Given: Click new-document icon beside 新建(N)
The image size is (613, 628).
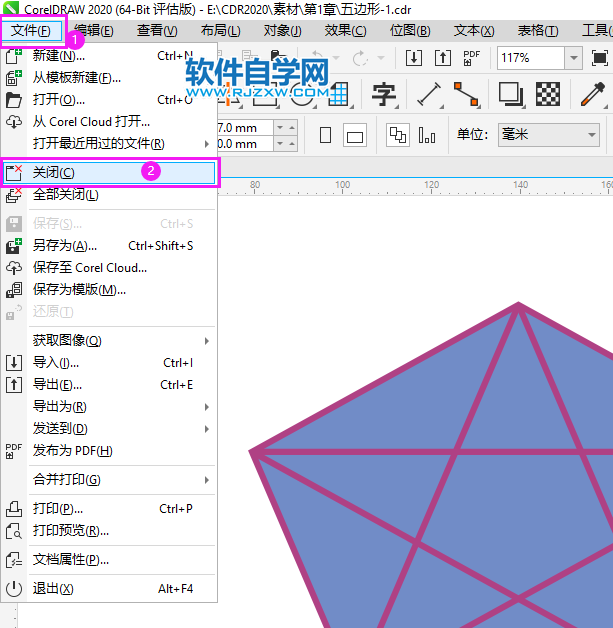Looking at the screenshot, I should click(14, 56).
